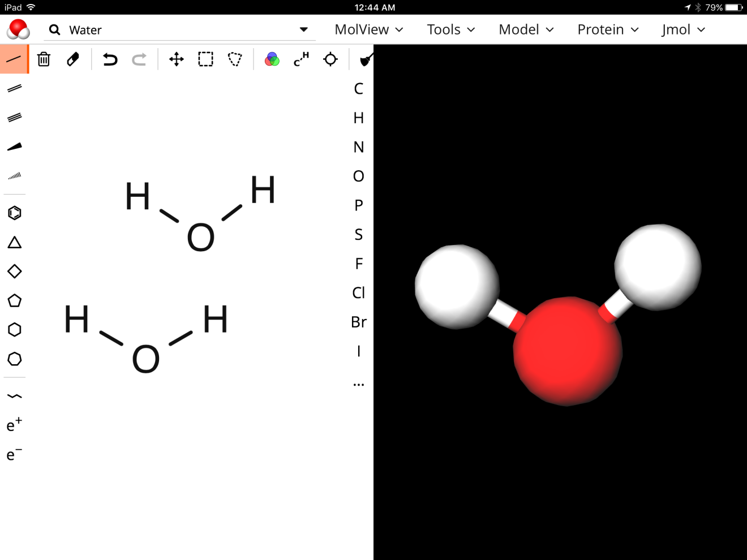Open the Tools menu

tap(450, 29)
